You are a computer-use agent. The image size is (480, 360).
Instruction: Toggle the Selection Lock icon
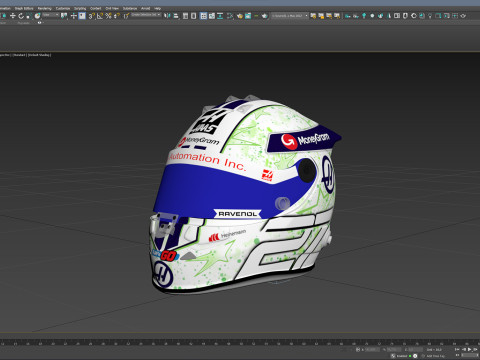click(x=358, y=350)
